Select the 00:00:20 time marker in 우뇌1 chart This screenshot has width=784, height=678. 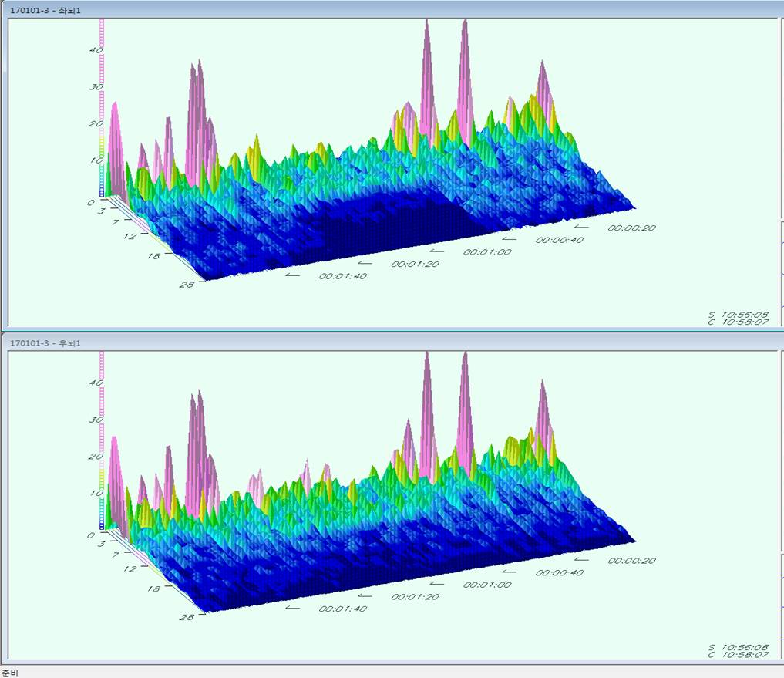click(631, 561)
